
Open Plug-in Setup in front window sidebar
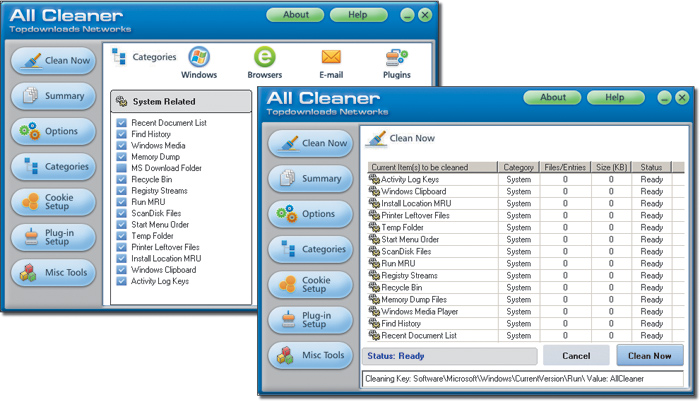[x=311, y=320]
